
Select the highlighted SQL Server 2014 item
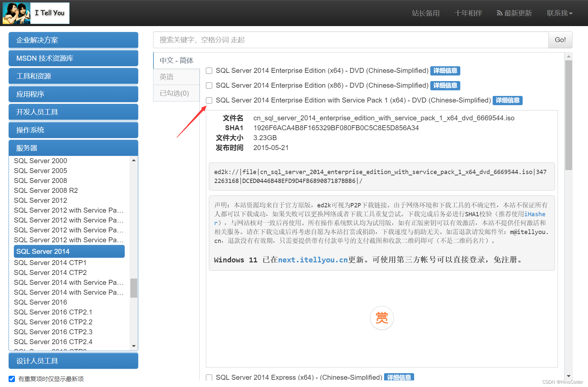(x=69, y=252)
